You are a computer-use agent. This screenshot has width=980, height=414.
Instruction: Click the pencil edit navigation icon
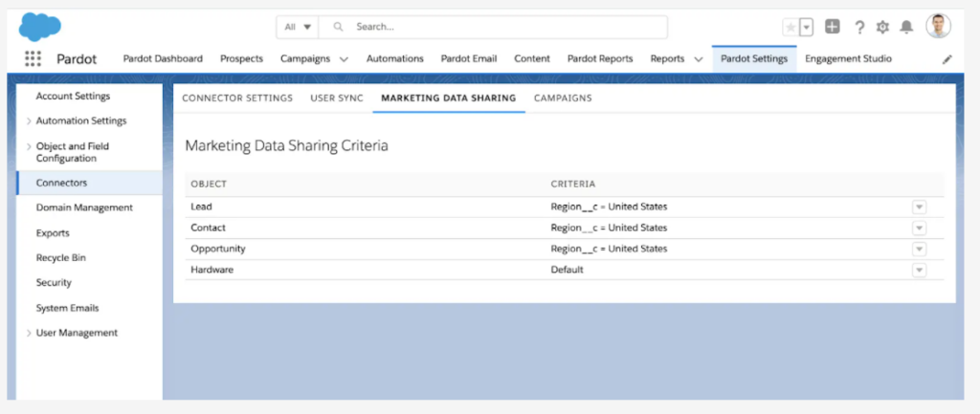(947, 59)
